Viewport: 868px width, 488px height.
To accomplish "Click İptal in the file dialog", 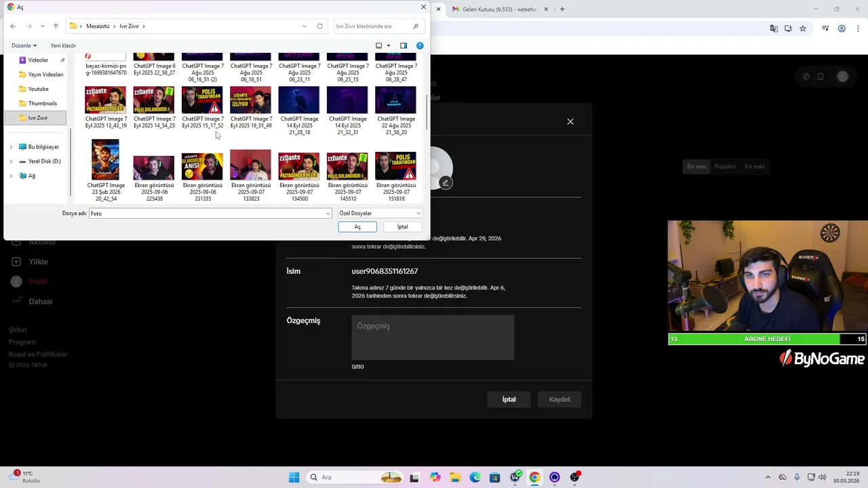I will click(402, 227).
